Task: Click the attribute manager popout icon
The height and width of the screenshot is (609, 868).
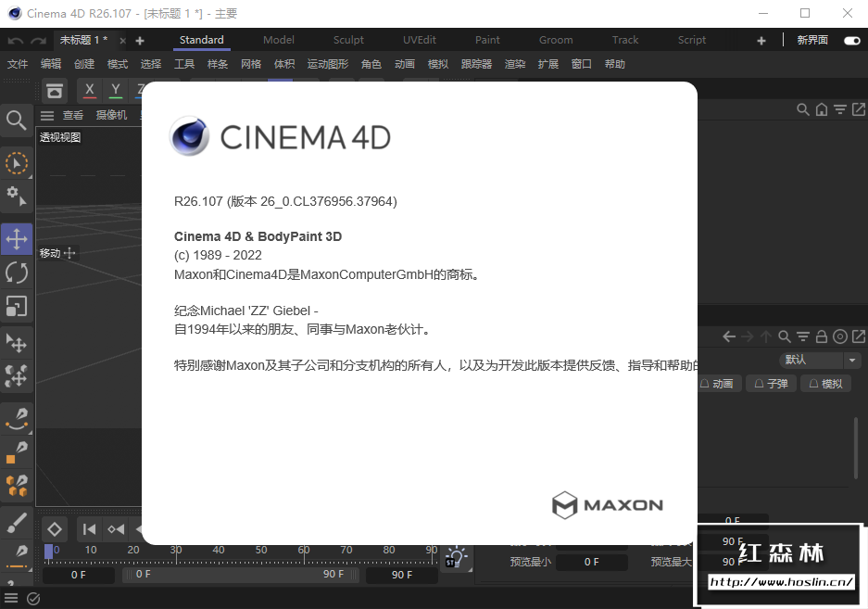Action: click(859, 336)
